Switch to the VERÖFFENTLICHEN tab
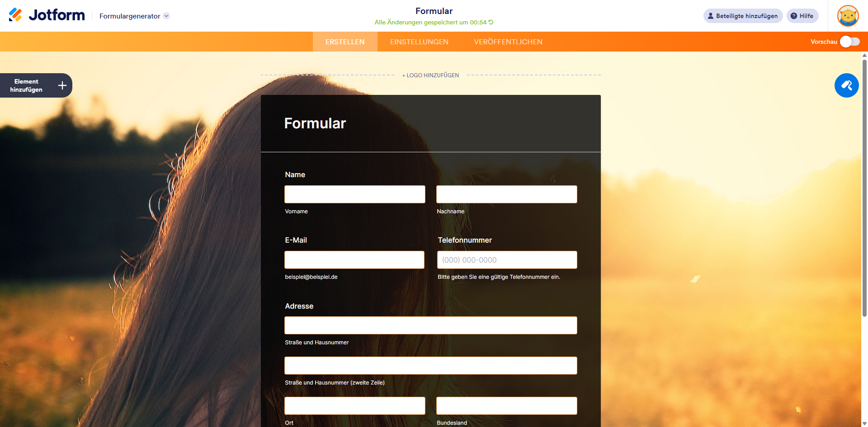Viewport: 868px width, 427px height. [x=508, y=42]
